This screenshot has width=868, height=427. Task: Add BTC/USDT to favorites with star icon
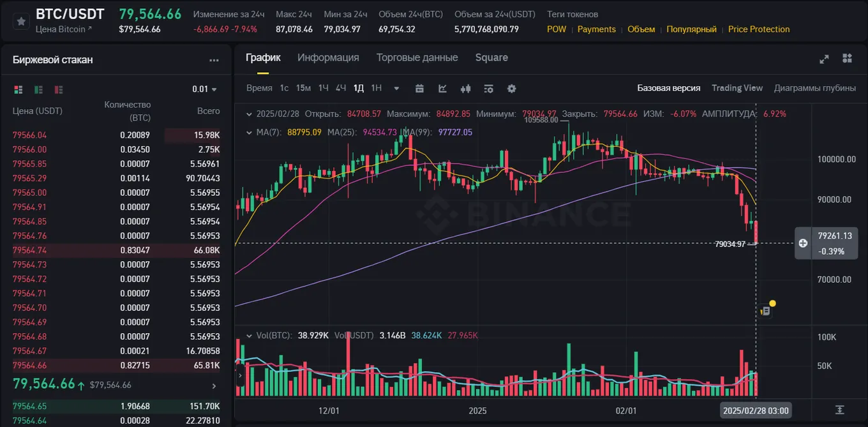pos(21,21)
